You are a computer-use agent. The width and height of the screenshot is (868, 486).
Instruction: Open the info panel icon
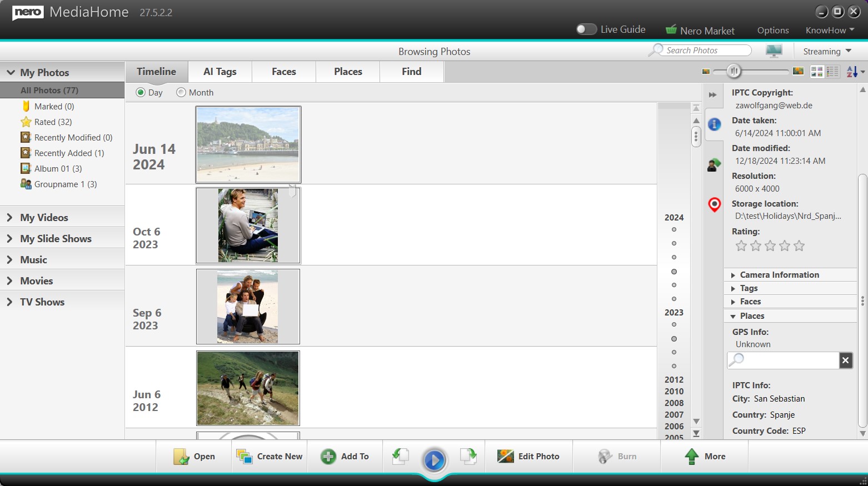[x=714, y=124]
